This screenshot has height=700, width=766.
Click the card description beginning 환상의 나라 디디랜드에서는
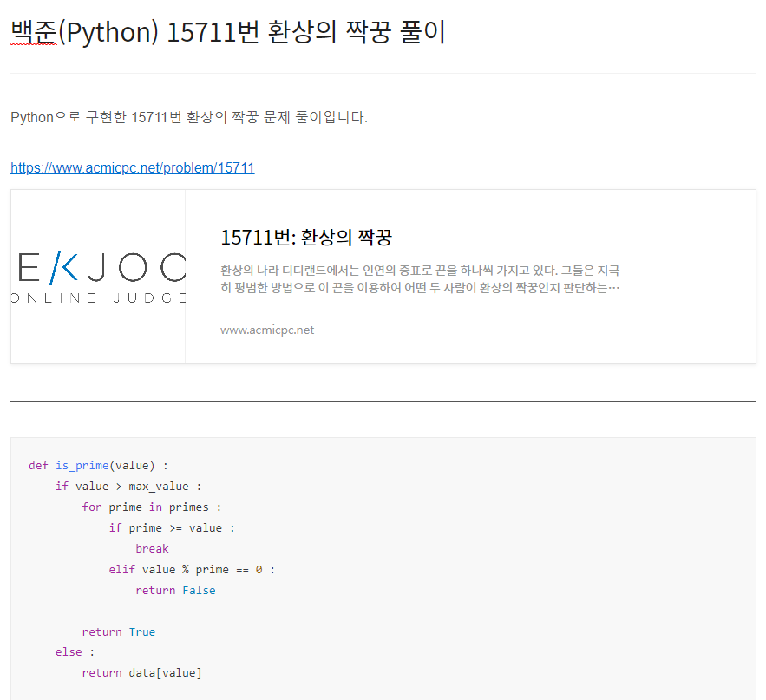point(420,270)
